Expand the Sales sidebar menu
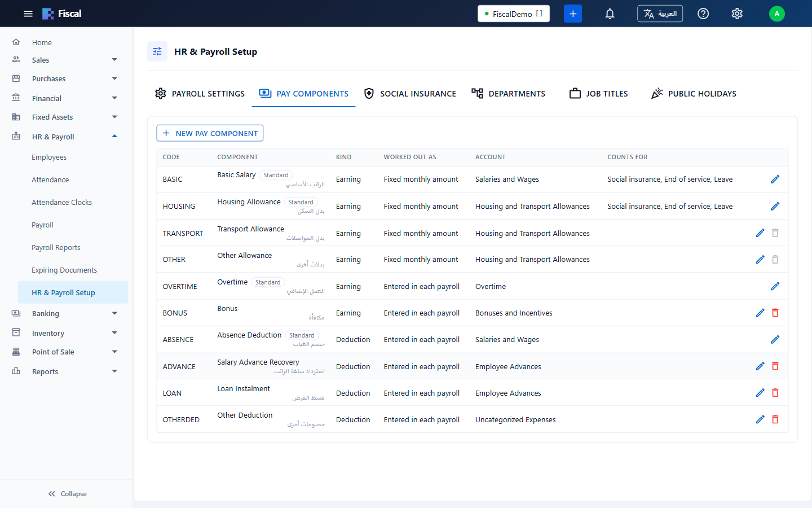The height and width of the screenshot is (508, 812). pyautogui.click(x=65, y=60)
